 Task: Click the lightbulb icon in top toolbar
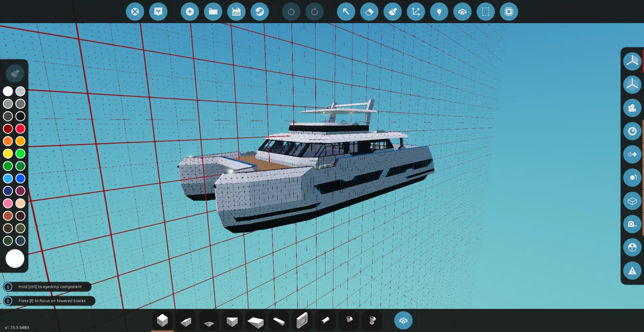click(x=439, y=12)
